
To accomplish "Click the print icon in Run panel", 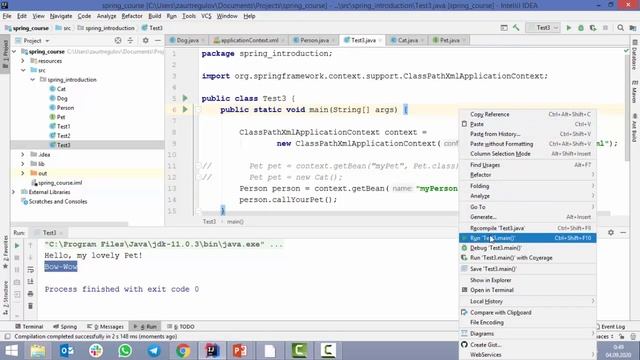I will 30,293.
